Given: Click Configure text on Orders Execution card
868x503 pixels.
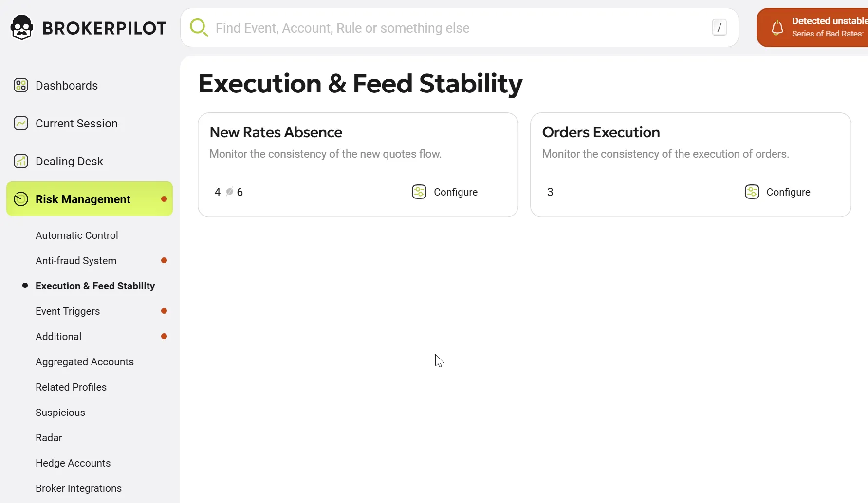Looking at the screenshot, I should coord(788,192).
